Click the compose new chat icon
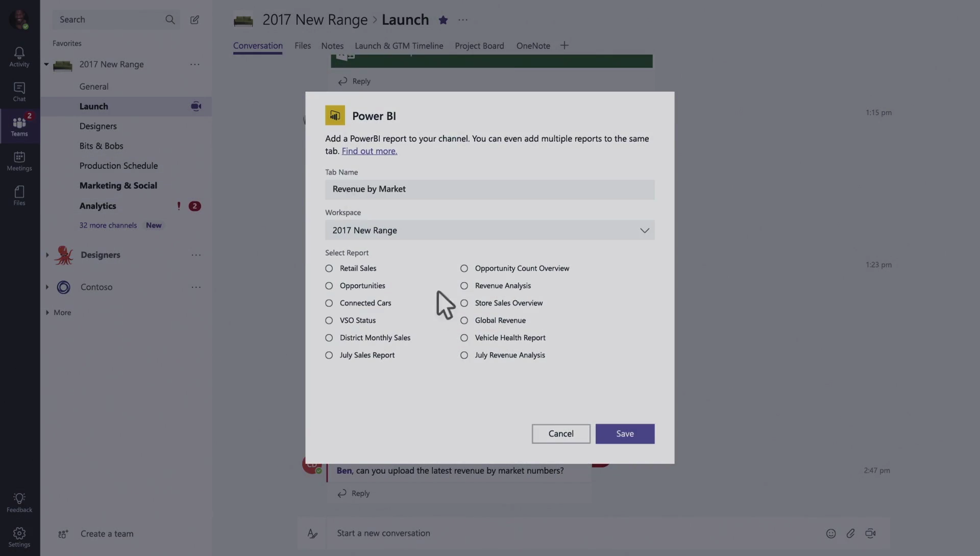Screen dimensions: 980x556 pyautogui.click(x=194, y=19)
